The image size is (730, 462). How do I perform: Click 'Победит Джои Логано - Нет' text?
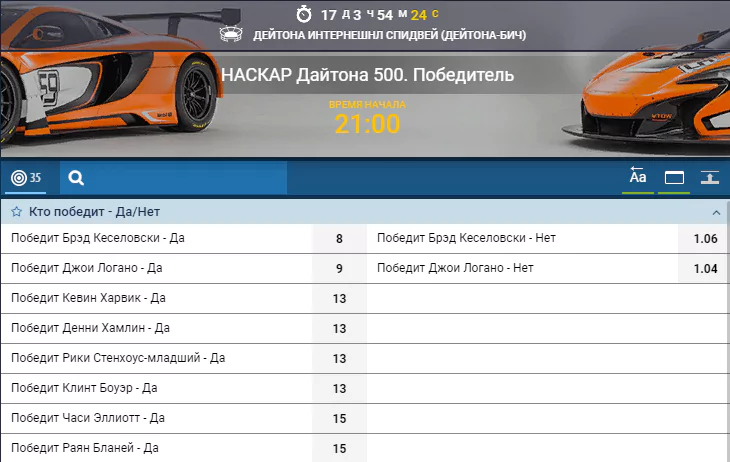point(455,268)
